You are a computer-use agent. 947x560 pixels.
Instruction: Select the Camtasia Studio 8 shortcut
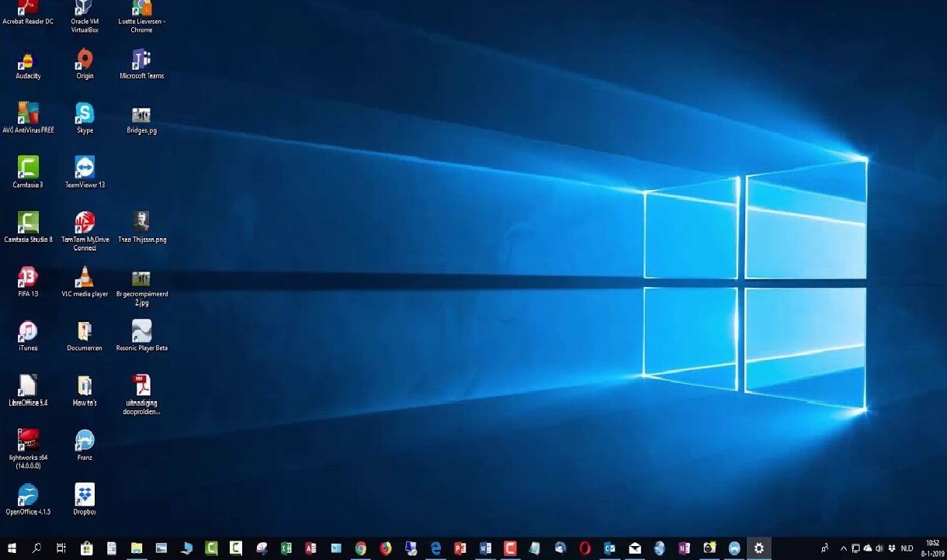click(x=28, y=227)
